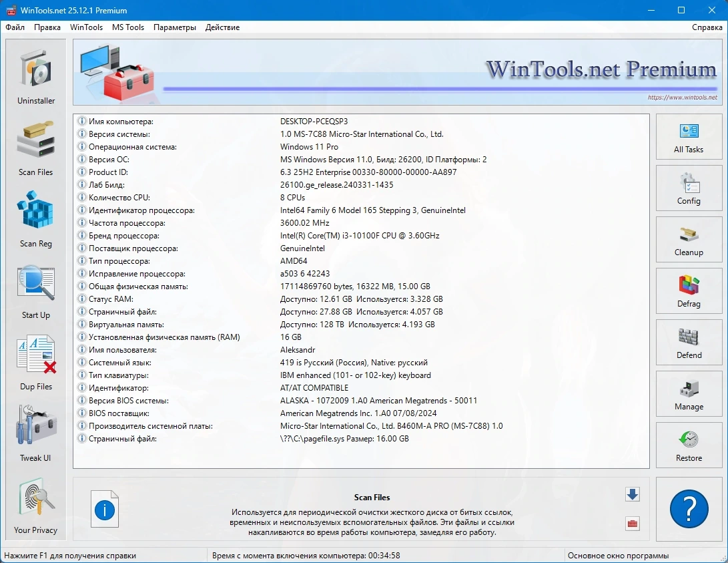Select the AMD64 processor type value
This screenshot has height=563, width=728.
(x=294, y=261)
